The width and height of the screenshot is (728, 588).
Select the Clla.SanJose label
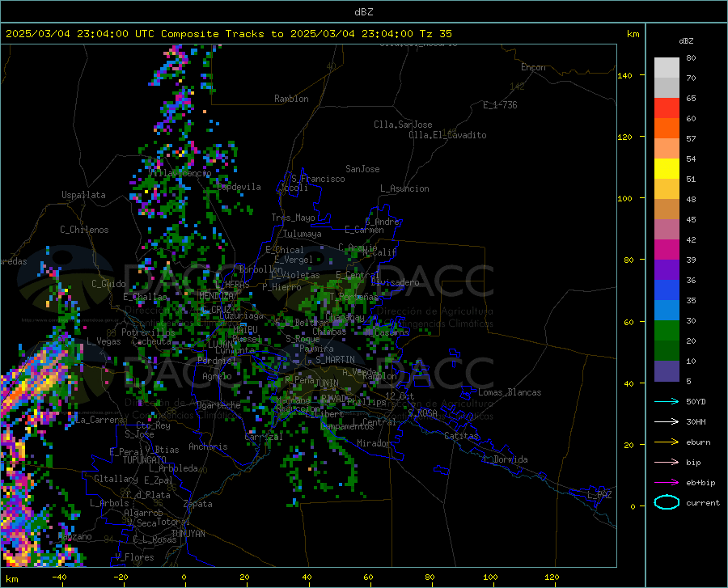pyautogui.click(x=403, y=125)
